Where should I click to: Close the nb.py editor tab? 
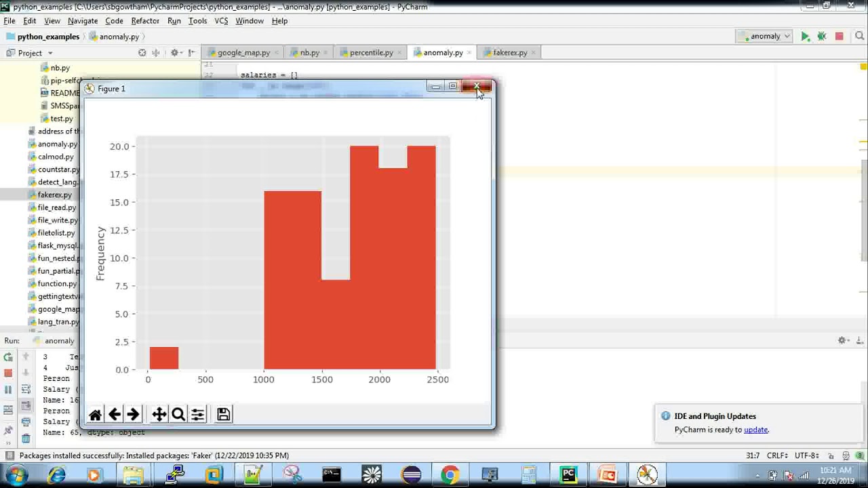325,53
